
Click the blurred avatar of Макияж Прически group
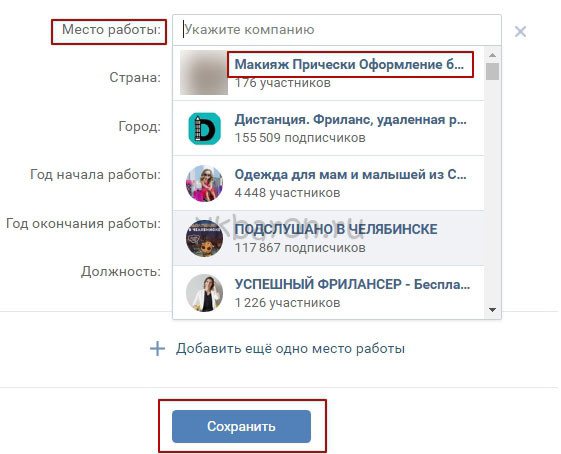coord(204,72)
